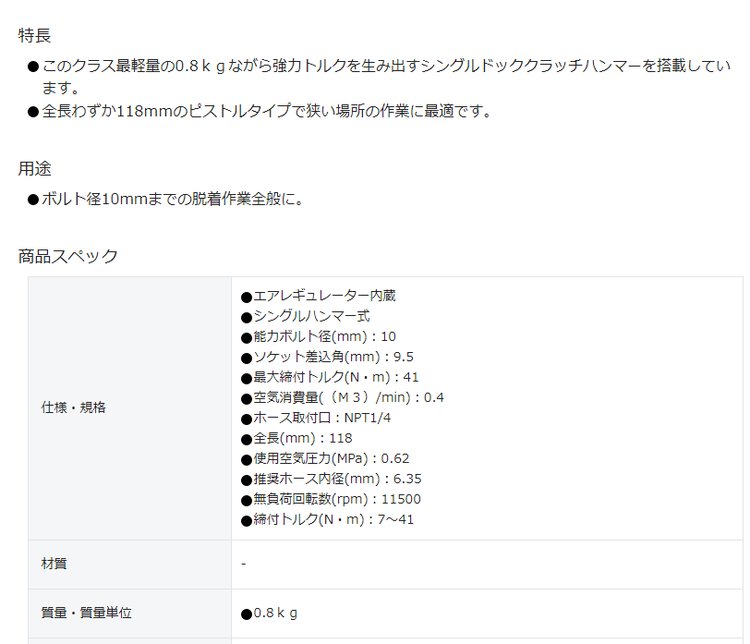Click the 118mm pistol type feature line
750x644 pixels.
[265, 112]
